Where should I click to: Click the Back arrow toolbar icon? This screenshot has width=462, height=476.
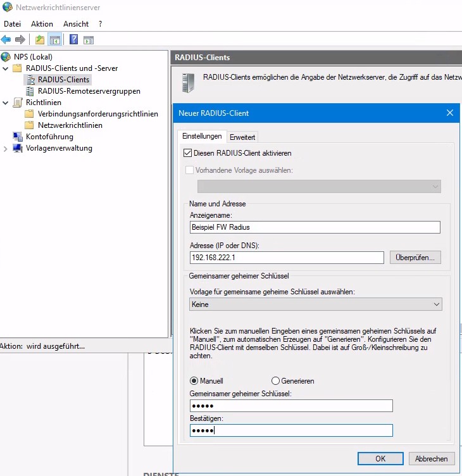click(6, 39)
